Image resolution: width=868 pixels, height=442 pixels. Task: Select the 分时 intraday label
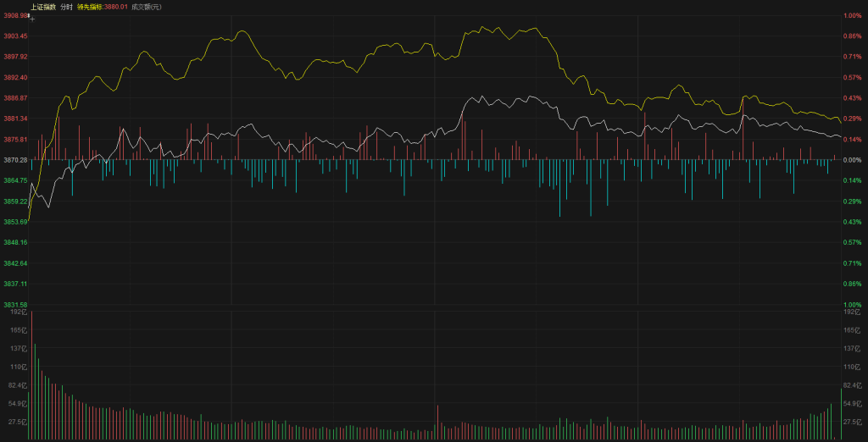click(x=66, y=7)
